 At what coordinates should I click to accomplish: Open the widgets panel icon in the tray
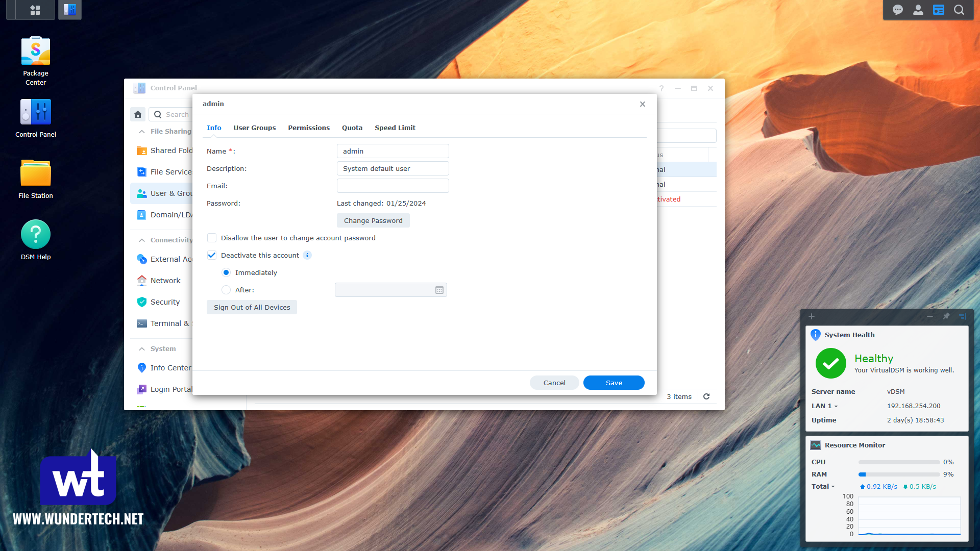coord(939,10)
